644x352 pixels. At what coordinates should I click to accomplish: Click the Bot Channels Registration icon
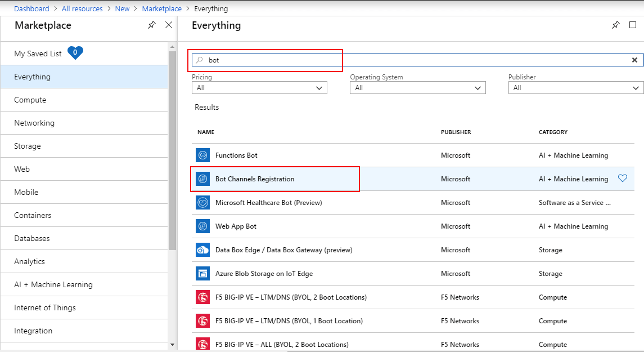pyautogui.click(x=203, y=179)
